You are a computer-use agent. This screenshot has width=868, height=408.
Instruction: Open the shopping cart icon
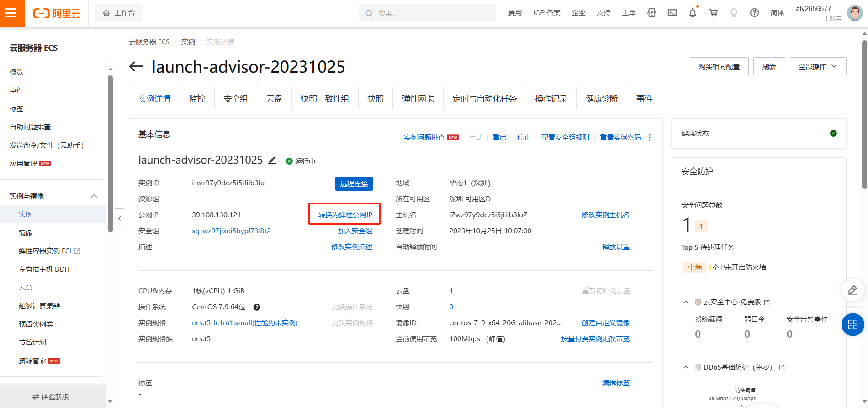point(713,13)
